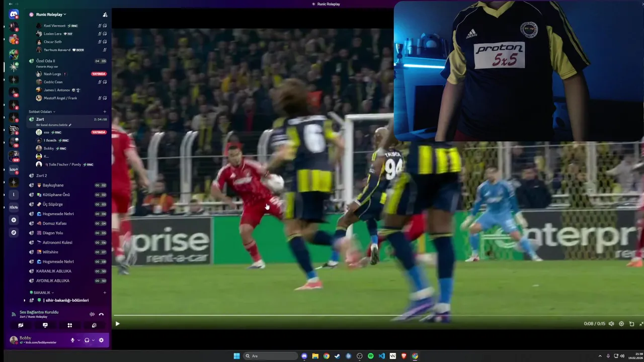Join KARANLIK ABLUKA voice channel
Image resolution: width=644 pixels, height=362 pixels.
[68, 271]
